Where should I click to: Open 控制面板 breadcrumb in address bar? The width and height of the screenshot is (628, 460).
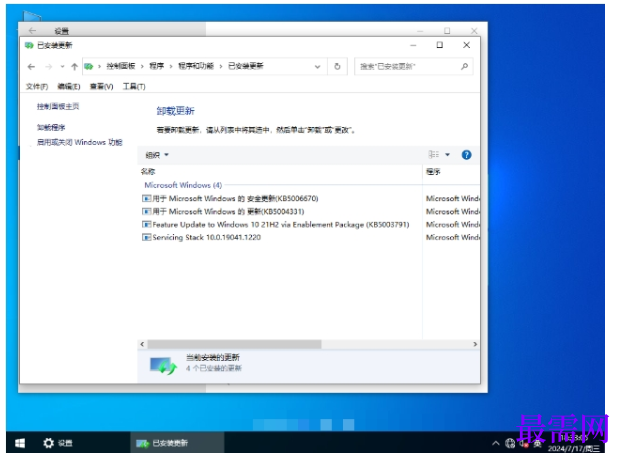pos(121,66)
